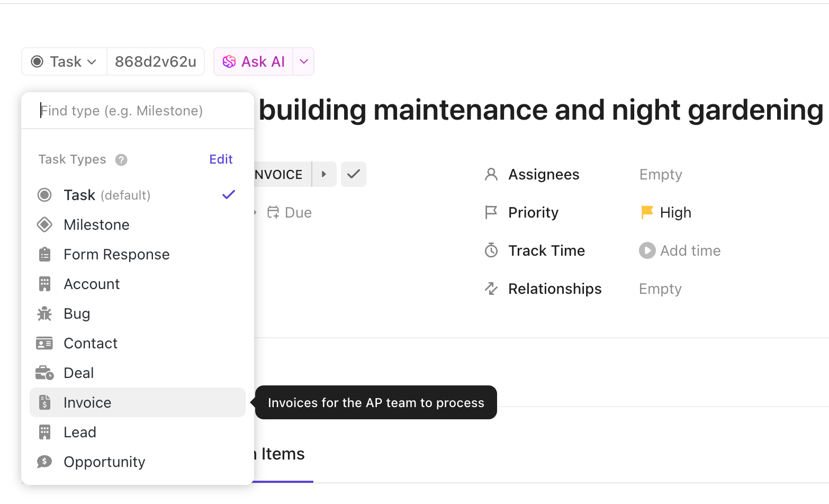Mark task complete with checkmark button
Screen dimensions: 829x504
pos(353,174)
